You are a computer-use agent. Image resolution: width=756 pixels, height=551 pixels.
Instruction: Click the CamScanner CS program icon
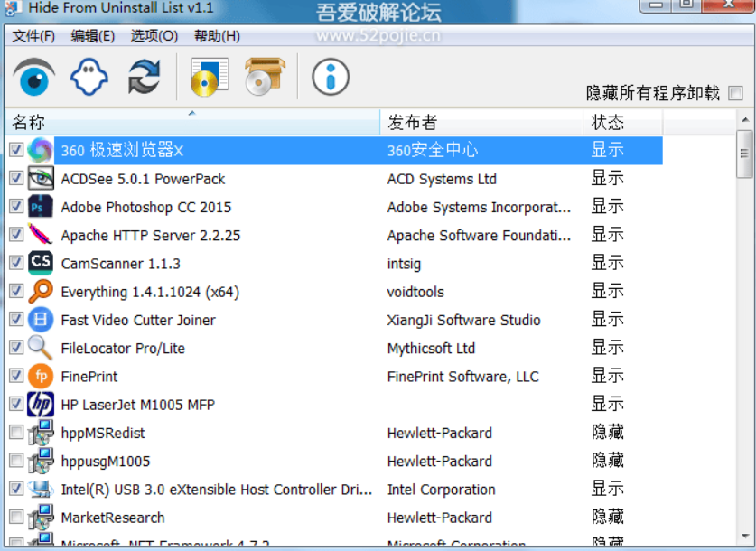pyautogui.click(x=40, y=263)
